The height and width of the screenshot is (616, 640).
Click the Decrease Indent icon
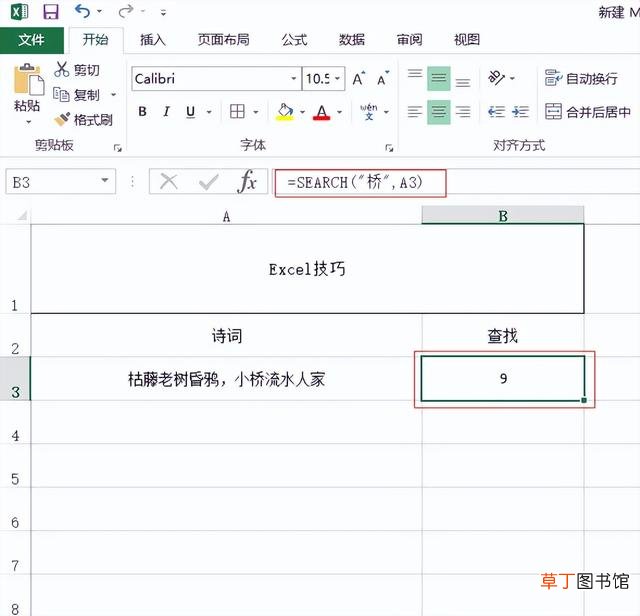[496, 111]
